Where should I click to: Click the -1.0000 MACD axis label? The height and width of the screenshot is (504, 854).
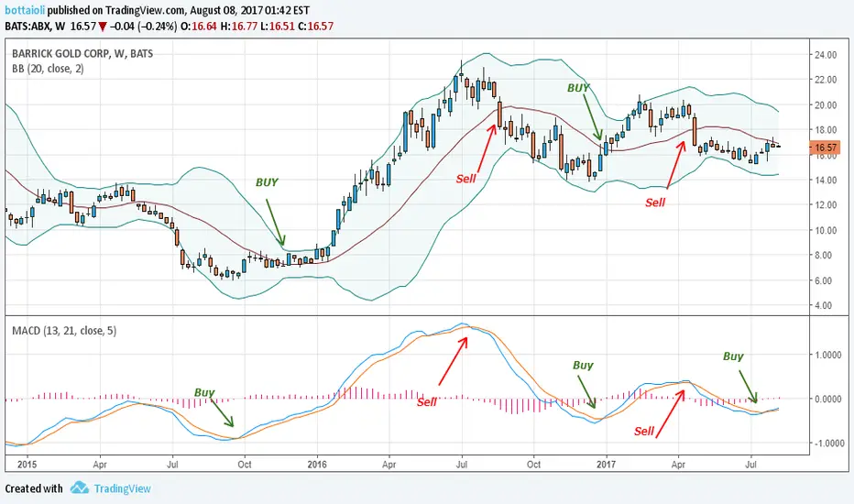tap(827, 443)
